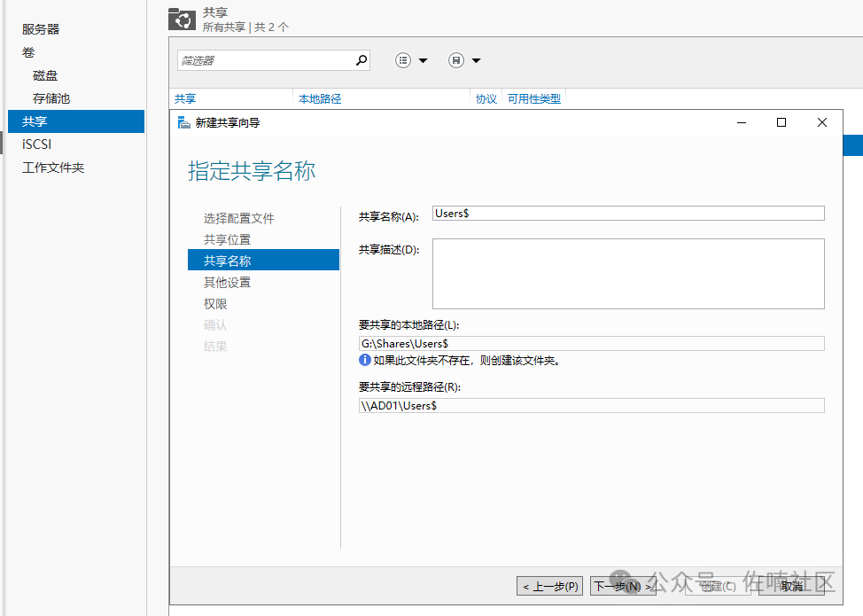Image resolution: width=863 pixels, height=616 pixels.
Task: Go to wizard step 共享位置
Action: coord(227,239)
